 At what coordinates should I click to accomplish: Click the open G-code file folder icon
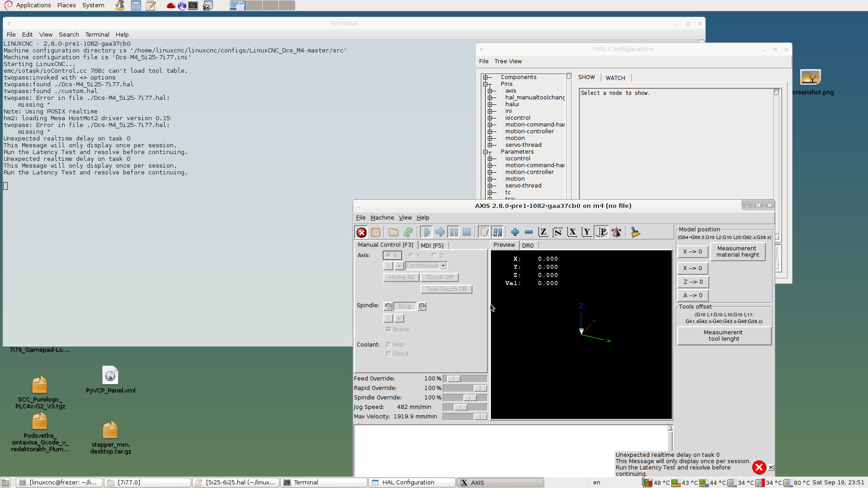(x=393, y=232)
